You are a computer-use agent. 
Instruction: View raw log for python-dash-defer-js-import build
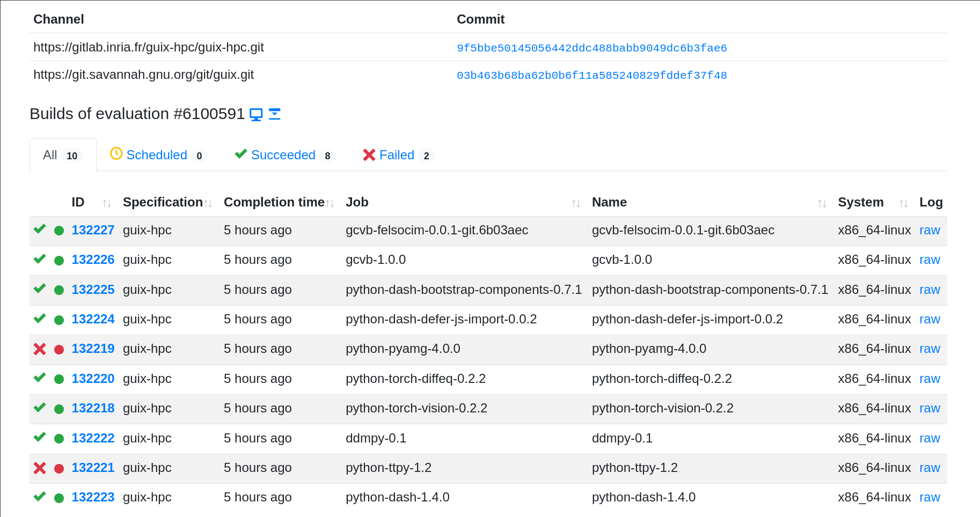(x=930, y=319)
